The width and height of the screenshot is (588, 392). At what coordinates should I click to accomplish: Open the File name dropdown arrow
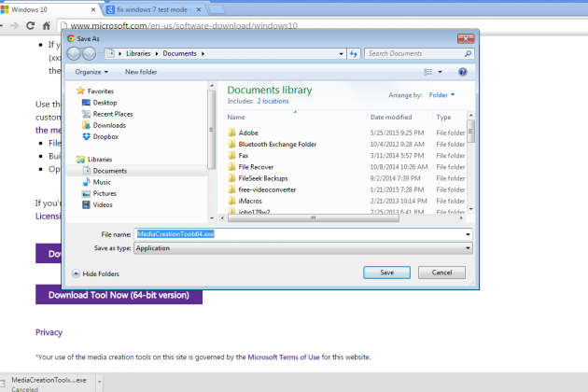[x=468, y=234]
